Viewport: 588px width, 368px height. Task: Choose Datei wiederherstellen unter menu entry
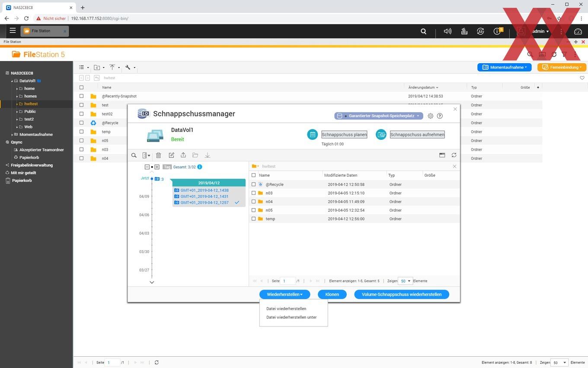pos(291,317)
